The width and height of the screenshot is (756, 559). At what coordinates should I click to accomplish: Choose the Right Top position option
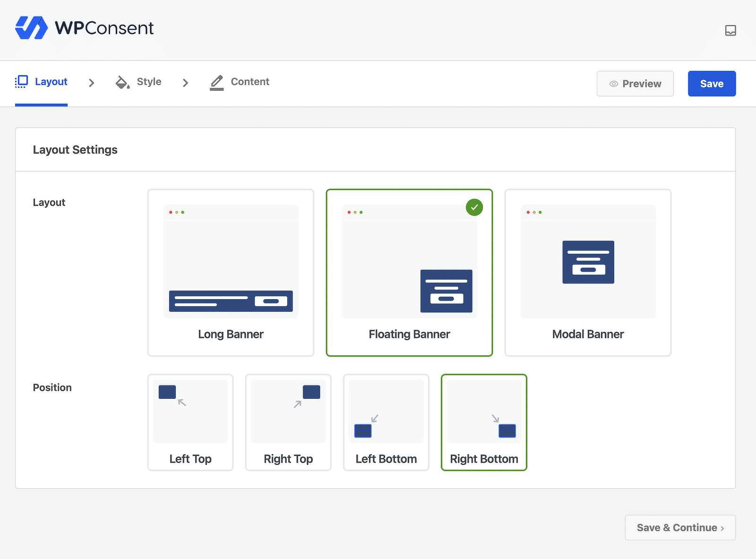tap(288, 422)
